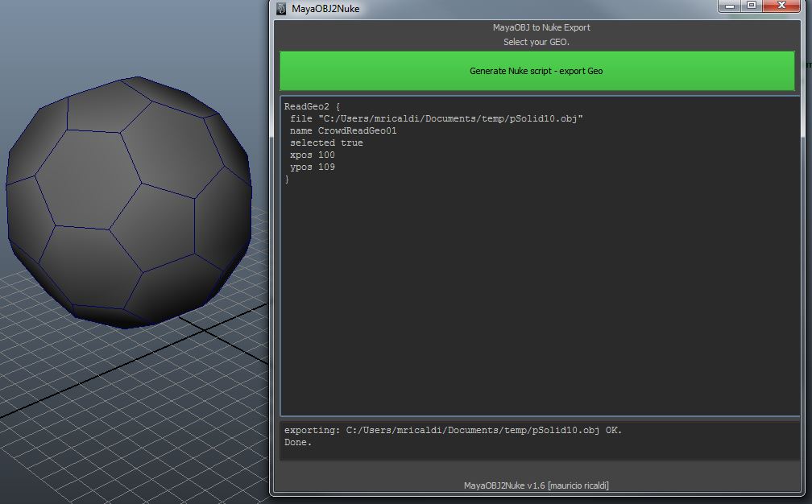Click the 'name CrowdReadGeo01' line
Viewport: 812px width, 504px height.
[343, 131]
